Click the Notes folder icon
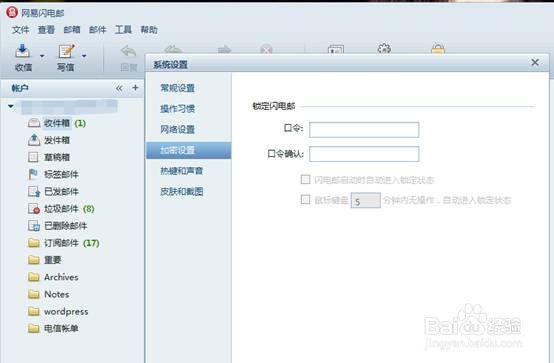The width and height of the screenshot is (554, 363). (34, 294)
